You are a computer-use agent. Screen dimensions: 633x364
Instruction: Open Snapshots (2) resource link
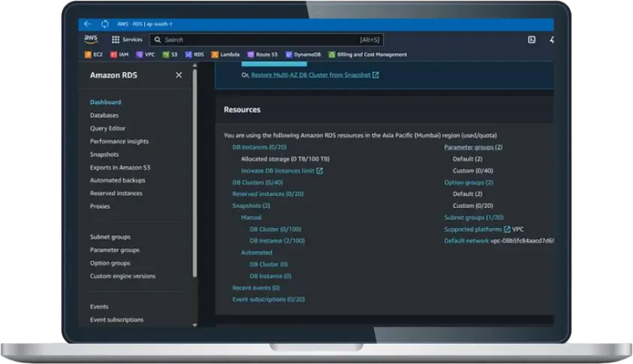point(251,206)
